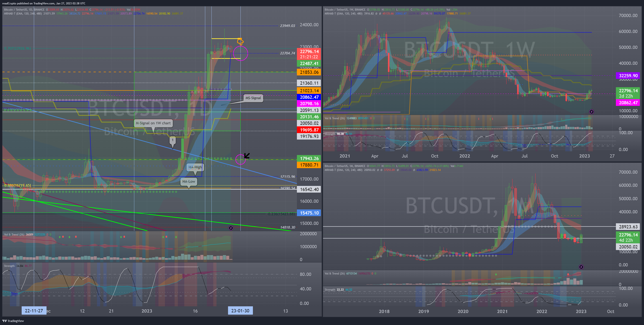Click the 22796.14 label showing 4d 22h countdown
The height and width of the screenshot is (325, 644).
click(628, 237)
